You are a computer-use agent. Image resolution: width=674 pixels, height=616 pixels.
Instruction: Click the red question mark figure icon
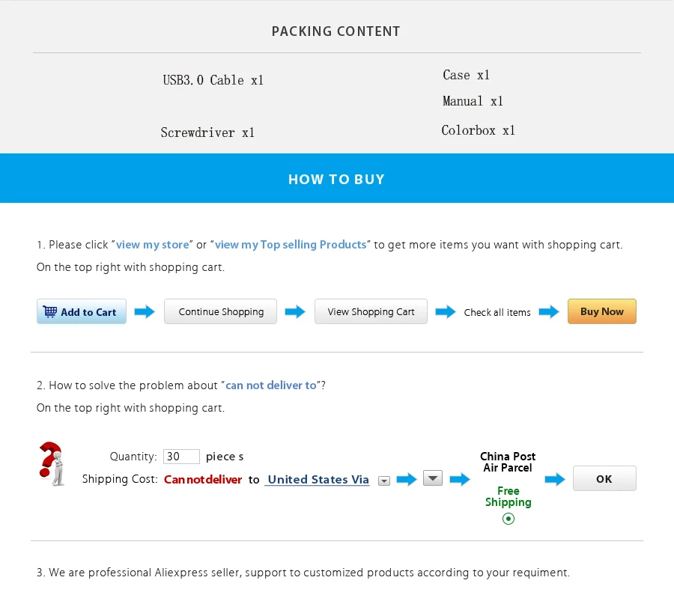51,464
